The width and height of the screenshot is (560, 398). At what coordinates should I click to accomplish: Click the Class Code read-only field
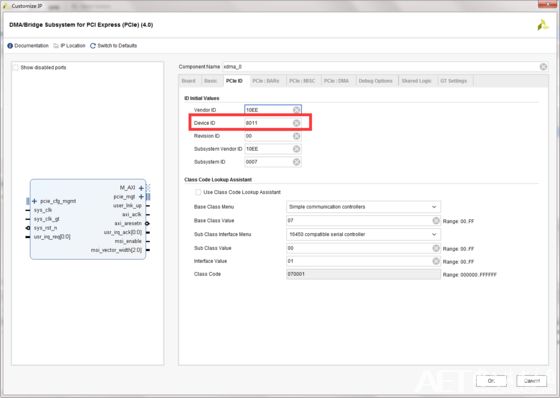click(x=363, y=274)
